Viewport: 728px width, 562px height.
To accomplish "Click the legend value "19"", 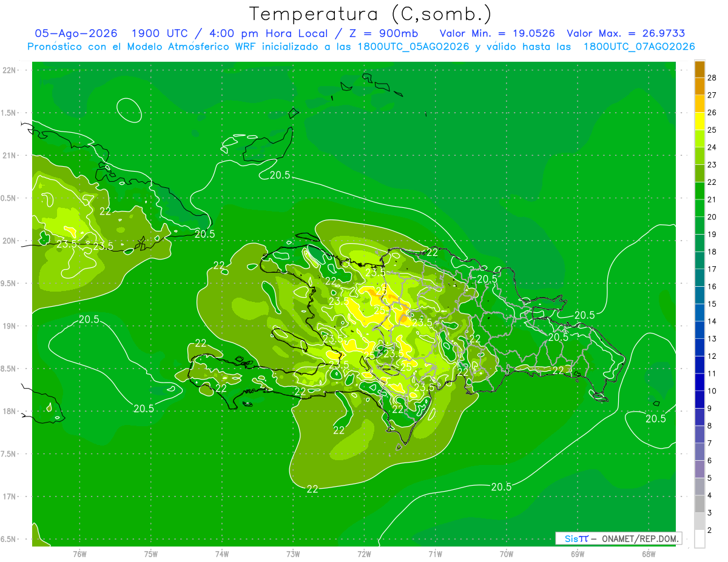I will 712,235.
